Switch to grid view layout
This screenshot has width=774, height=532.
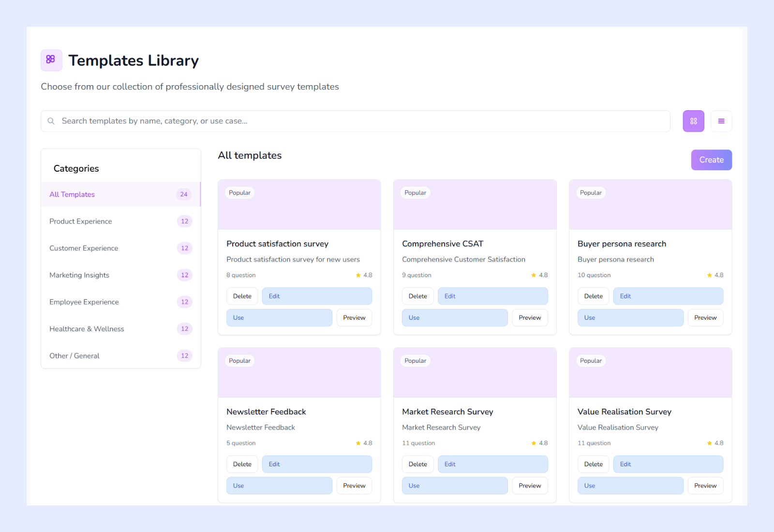click(693, 121)
